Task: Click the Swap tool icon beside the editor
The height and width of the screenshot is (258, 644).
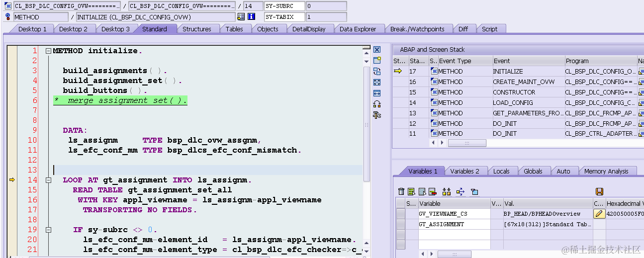Action: (377, 104)
